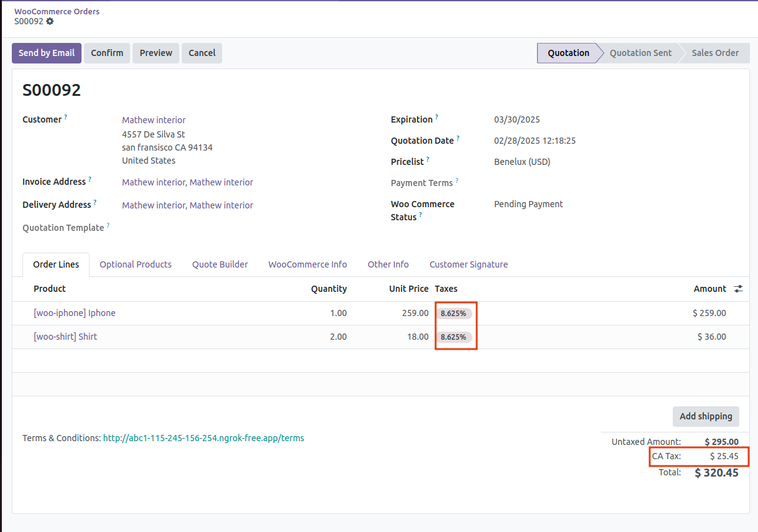758x532 pixels.
Task: Show the help tooltip for Quotation Date
Action: pos(458,138)
